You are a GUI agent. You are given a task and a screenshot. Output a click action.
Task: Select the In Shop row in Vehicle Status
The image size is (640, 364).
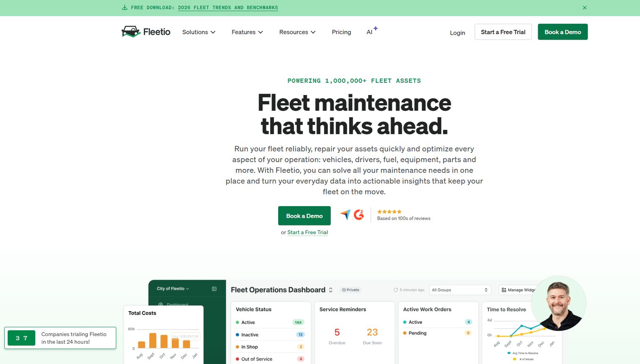click(270, 347)
